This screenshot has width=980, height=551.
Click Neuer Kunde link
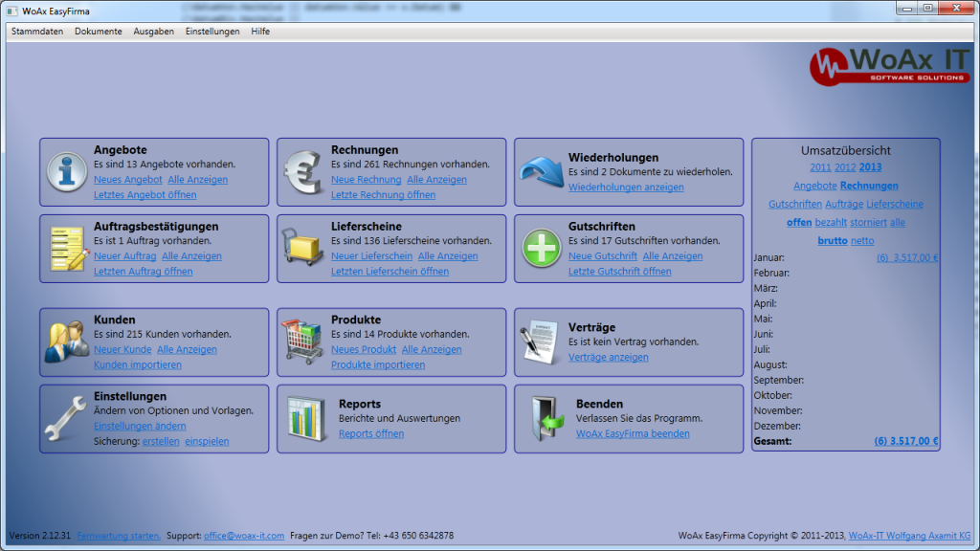point(122,349)
